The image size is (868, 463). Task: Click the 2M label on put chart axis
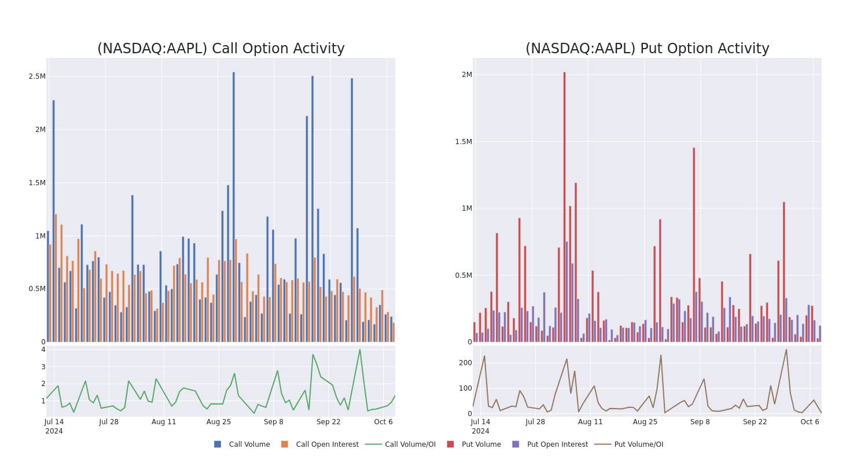466,75
